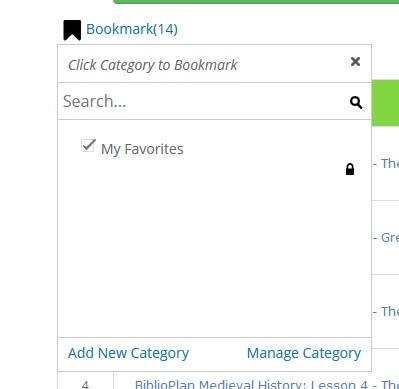Click the "- The" text ending Lesson 4 title
The height and width of the screenshot is (389, 399).
pos(386,384)
